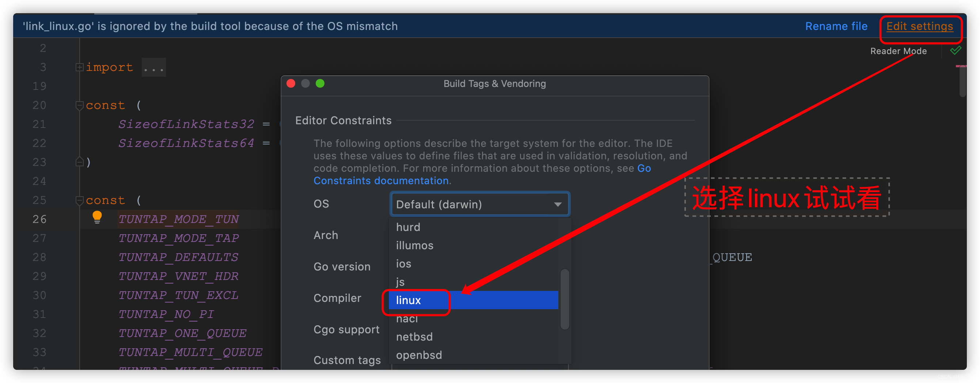980x383 pixels.
Task: Click SizeofLinkStats32 in the editor
Action: (x=186, y=124)
